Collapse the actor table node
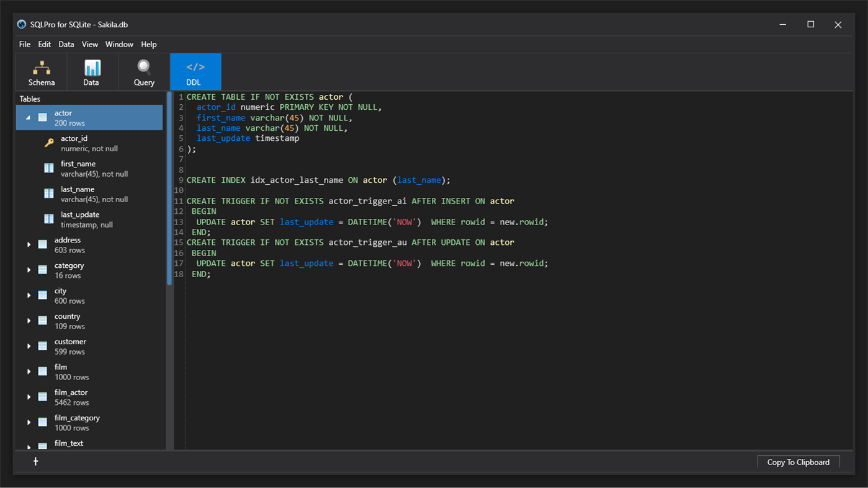The image size is (868, 488). tap(28, 117)
